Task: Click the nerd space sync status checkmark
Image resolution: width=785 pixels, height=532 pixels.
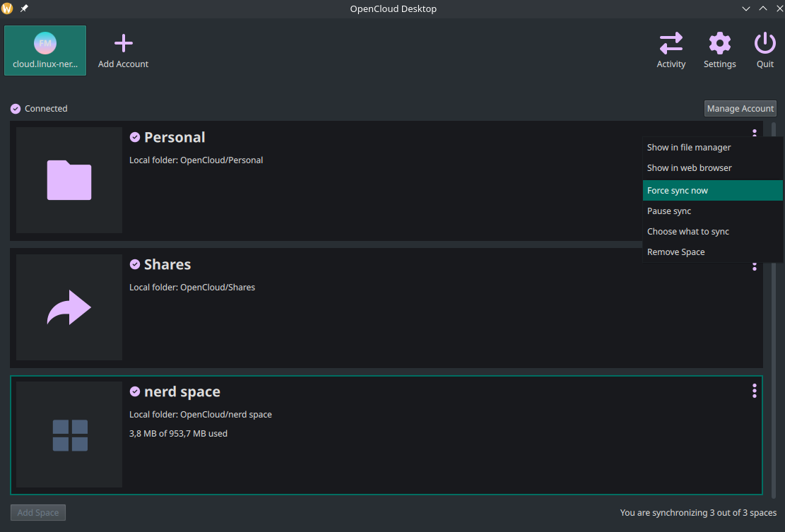Action: click(x=135, y=391)
